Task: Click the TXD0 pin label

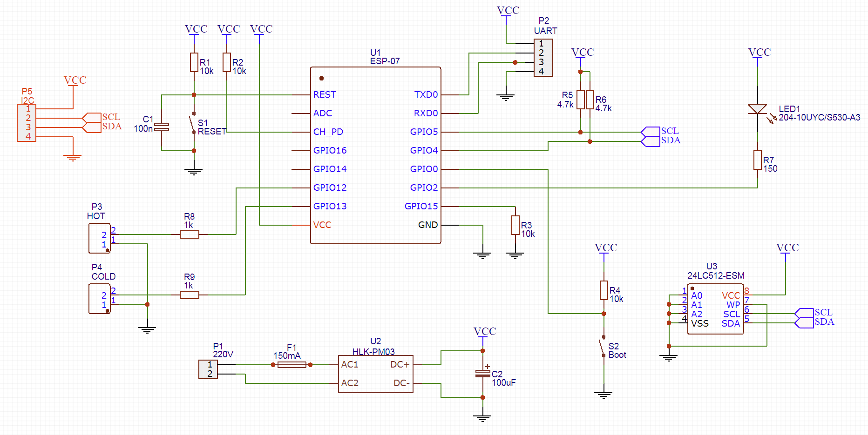Action: (426, 95)
